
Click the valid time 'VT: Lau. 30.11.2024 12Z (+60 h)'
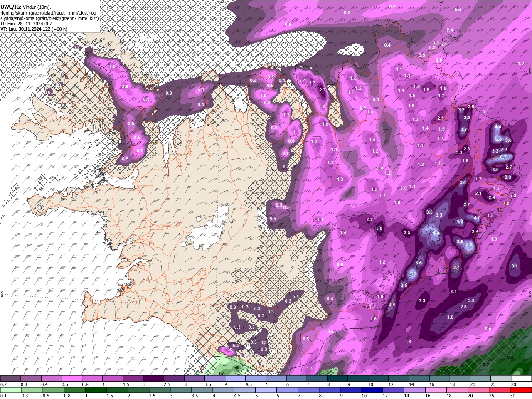pos(34,29)
